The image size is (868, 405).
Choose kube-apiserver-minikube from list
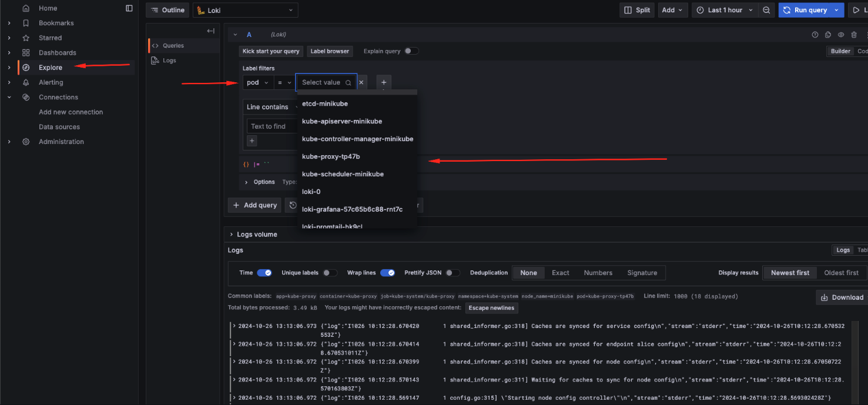357,121
